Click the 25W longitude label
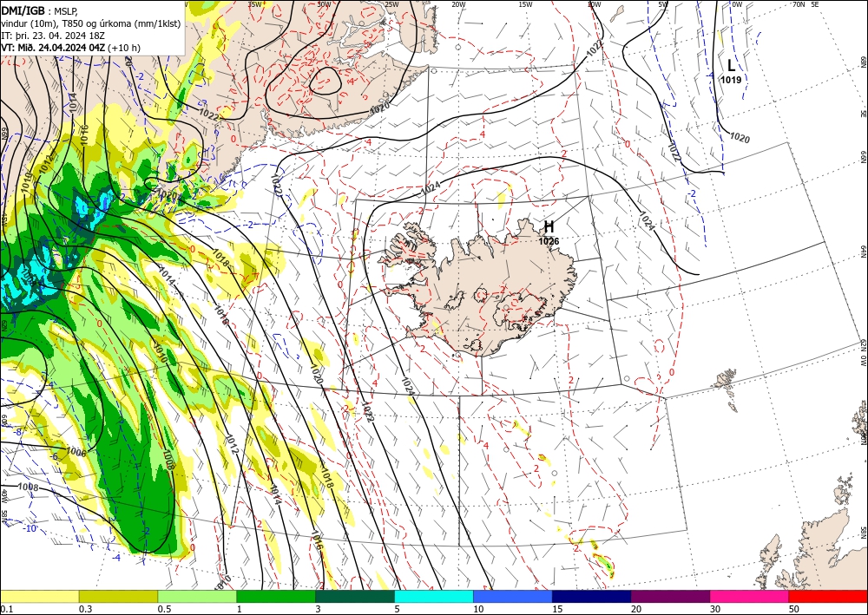The width and height of the screenshot is (868, 615). coord(391,4)
